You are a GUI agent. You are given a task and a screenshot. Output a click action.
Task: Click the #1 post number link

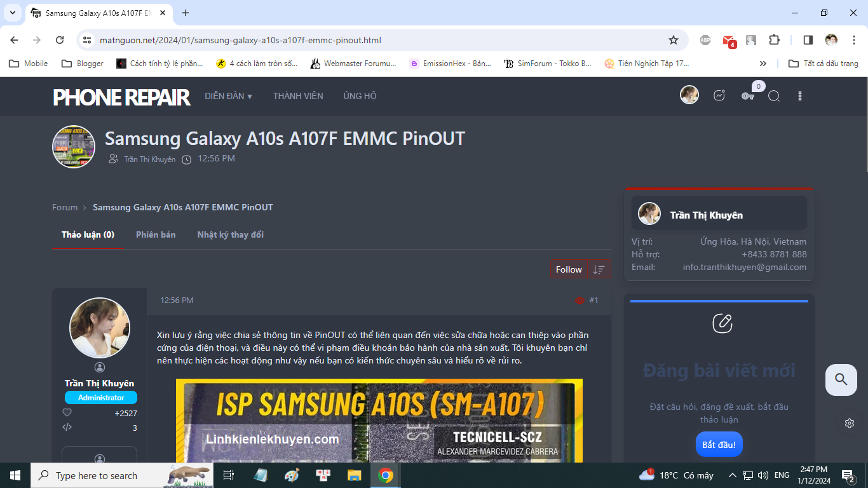593,301
